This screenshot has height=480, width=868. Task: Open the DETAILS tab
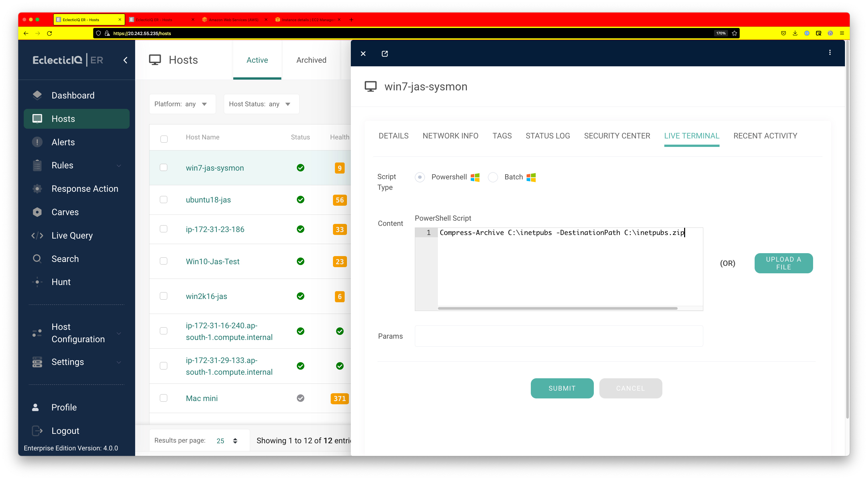pyautogui.click(x=393, y=136)
